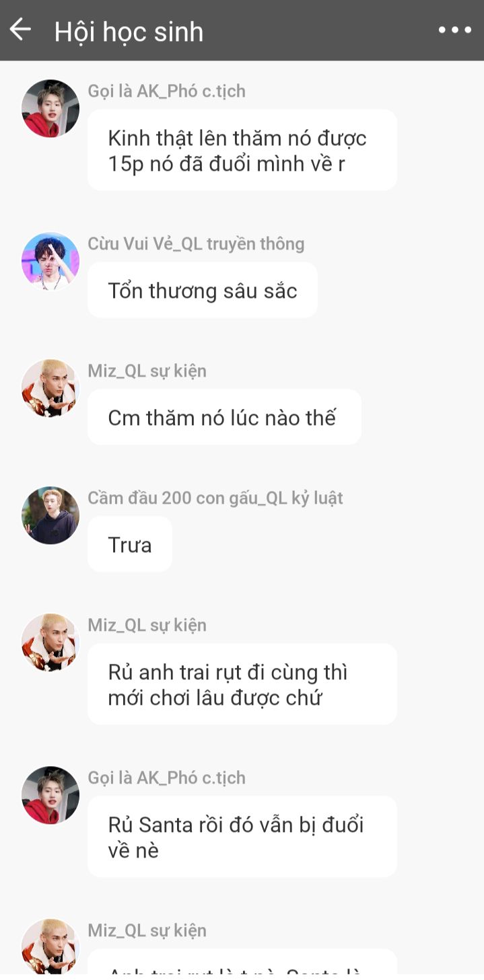Tap avatar beside 'Cm thăm nó lúc nào thế'
Image resolution: width=484 pixels, height=980 pixels.
tap(50, 388)
